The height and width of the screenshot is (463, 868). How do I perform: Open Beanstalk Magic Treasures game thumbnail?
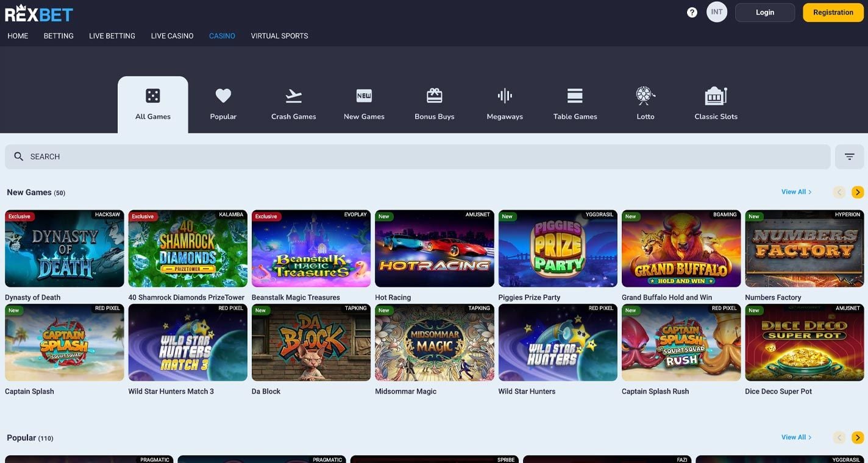[x=311, y=249]
